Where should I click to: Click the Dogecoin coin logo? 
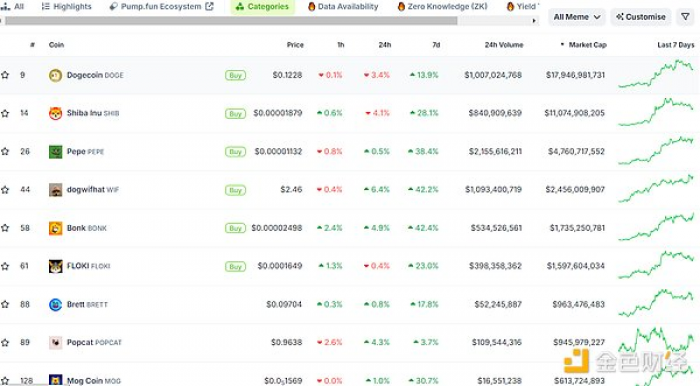pyautogui.click(x=55, y=75)
